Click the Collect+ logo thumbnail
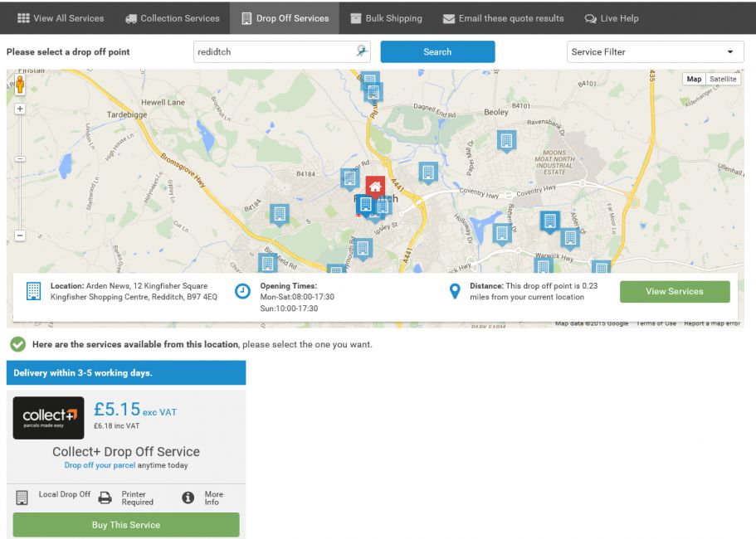This screenshot has width=756, height=539. click(x=48, y=418)
